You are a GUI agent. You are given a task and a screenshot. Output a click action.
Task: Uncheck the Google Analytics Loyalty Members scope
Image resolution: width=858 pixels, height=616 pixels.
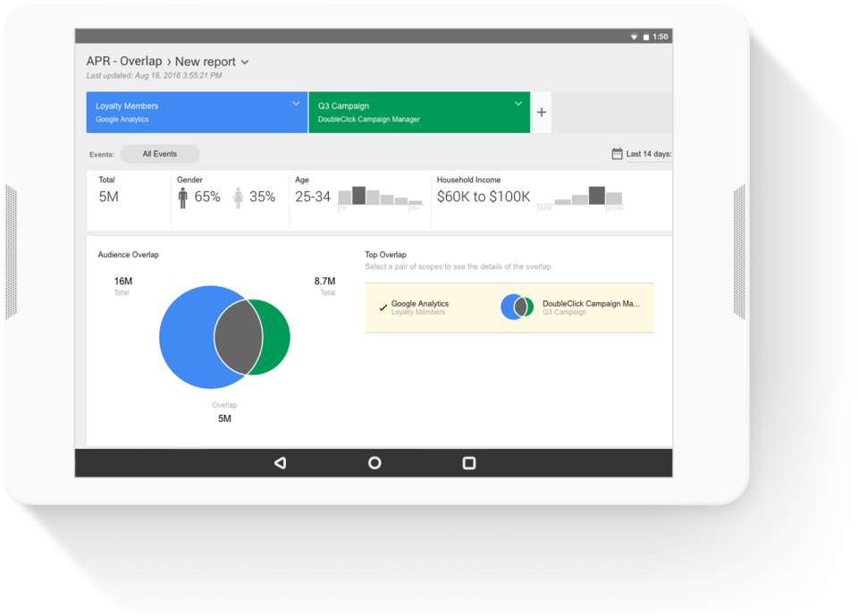(382, 306)
